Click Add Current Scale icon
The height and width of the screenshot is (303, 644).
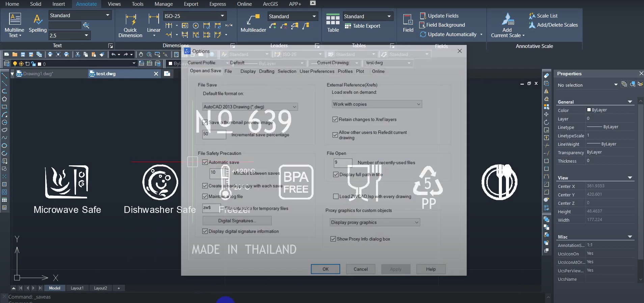click(507, 25)
